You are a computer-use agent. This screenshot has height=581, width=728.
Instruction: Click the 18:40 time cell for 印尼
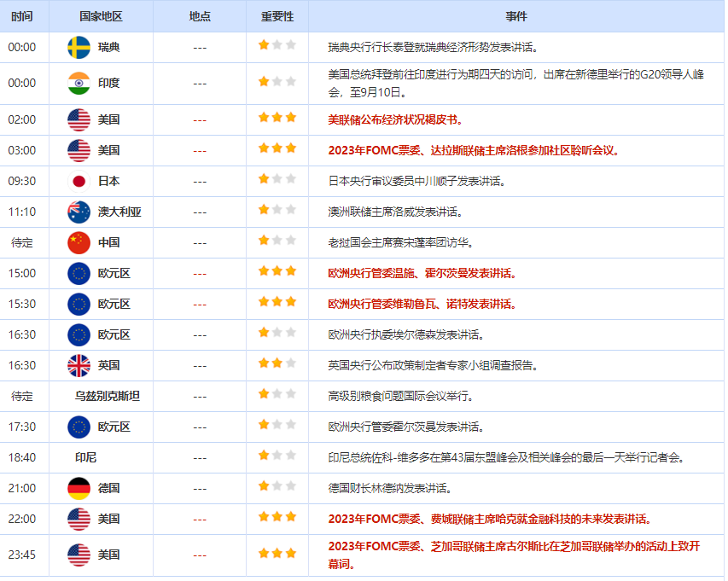point(22,457)
